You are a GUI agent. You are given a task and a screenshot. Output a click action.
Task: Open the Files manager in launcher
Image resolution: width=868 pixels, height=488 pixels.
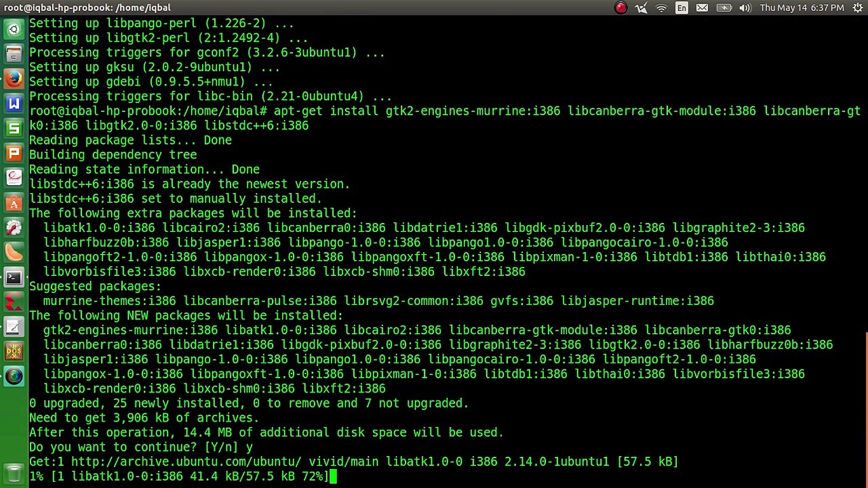[x=14, y=54]
